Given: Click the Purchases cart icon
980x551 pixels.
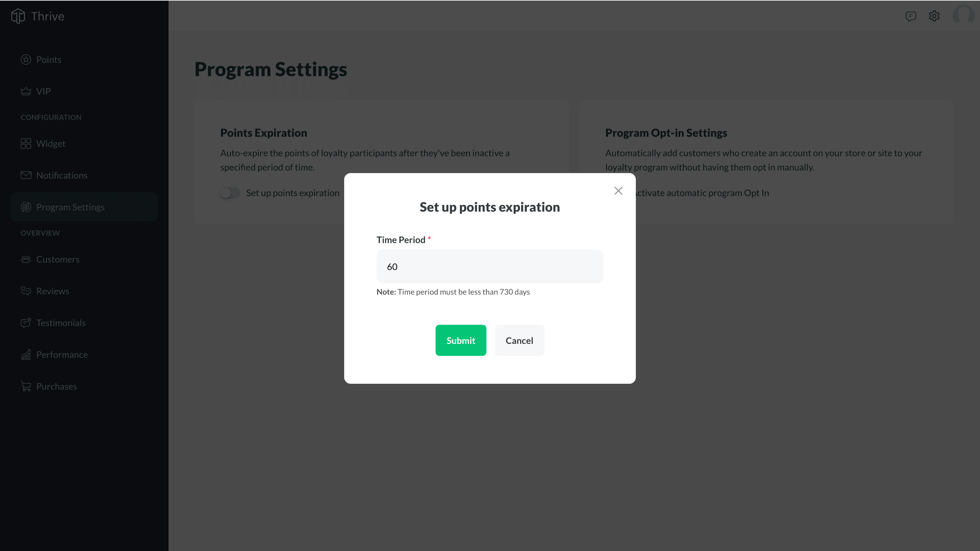Looking at the screenshot, I should point(26,386).
